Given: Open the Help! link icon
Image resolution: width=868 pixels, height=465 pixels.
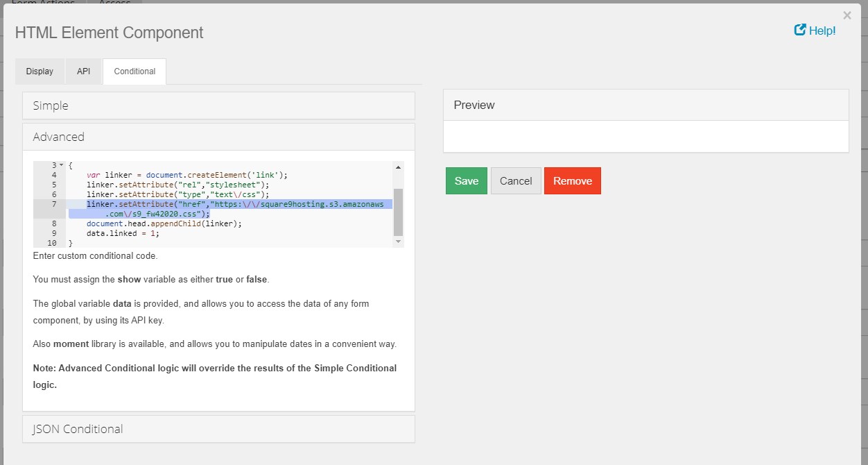Looking at the screenshot, I should pyautogui.click(x=800, y=31).
